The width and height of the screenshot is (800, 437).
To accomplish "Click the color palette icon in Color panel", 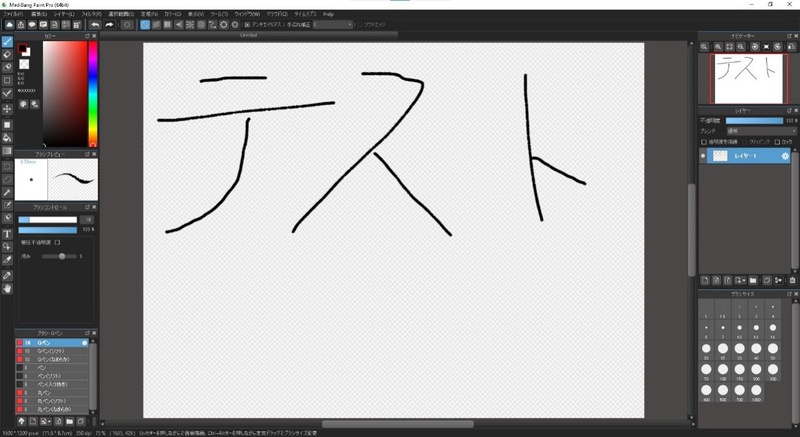I will tap(23, 105).
